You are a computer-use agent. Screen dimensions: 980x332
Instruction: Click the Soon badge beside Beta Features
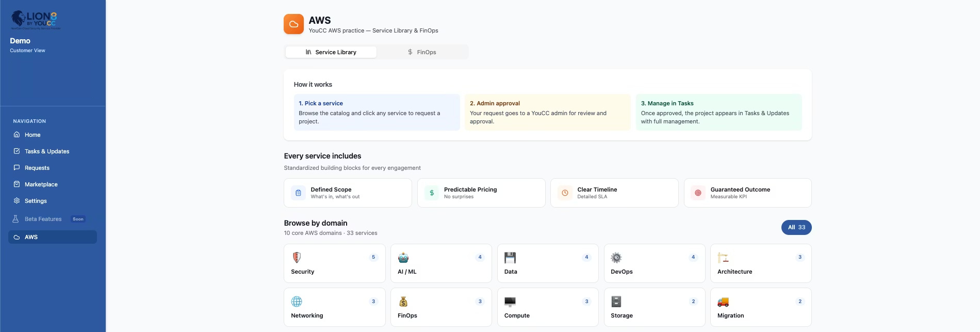(78, 219)
